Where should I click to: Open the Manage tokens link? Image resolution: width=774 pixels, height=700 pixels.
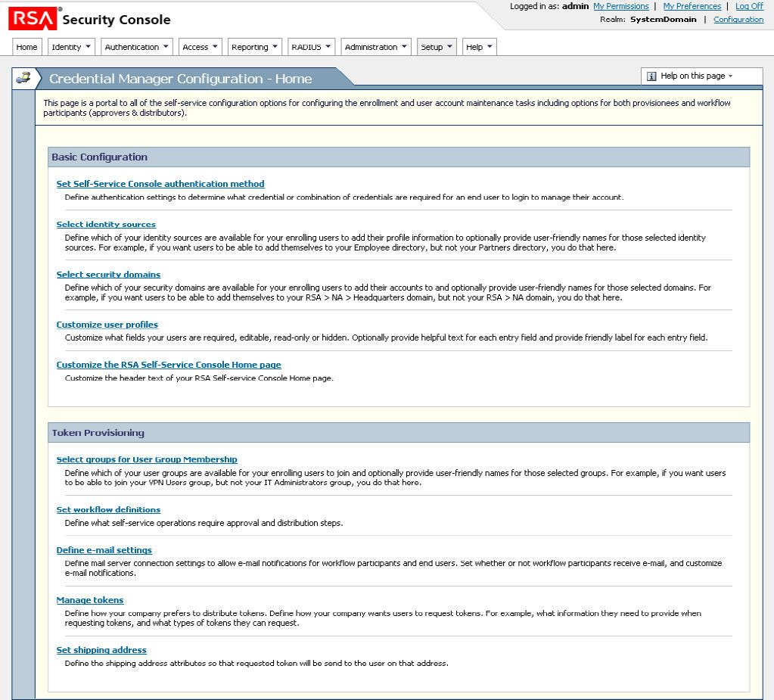coord(90,600)
